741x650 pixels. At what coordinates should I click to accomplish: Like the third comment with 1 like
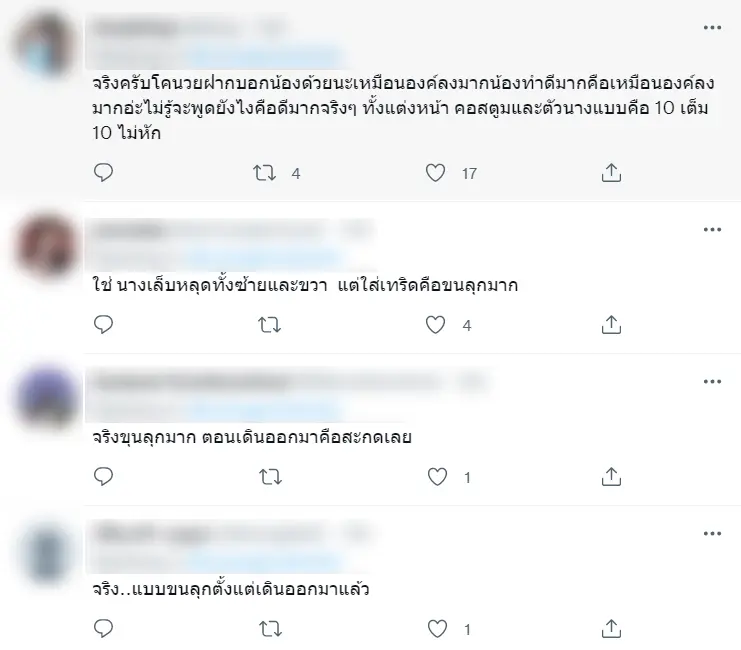point(437,477)
